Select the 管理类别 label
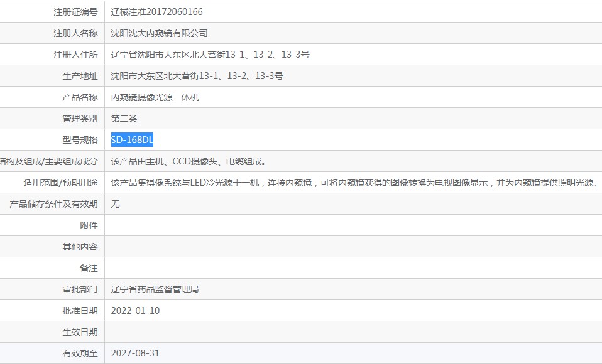602x364 pixels. [80, 119]
